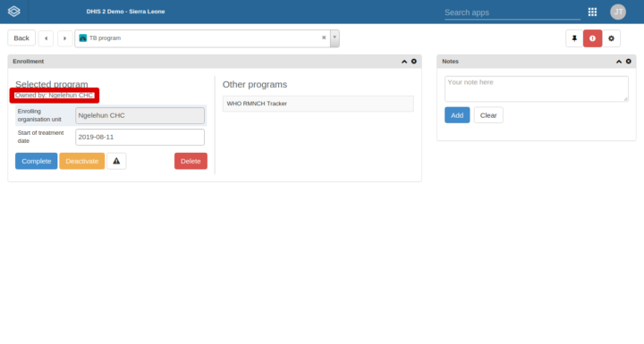The height and width of the screenshot is (344, 644).
Task: Click the Deactivate button
Action: [x=81, y=161]
